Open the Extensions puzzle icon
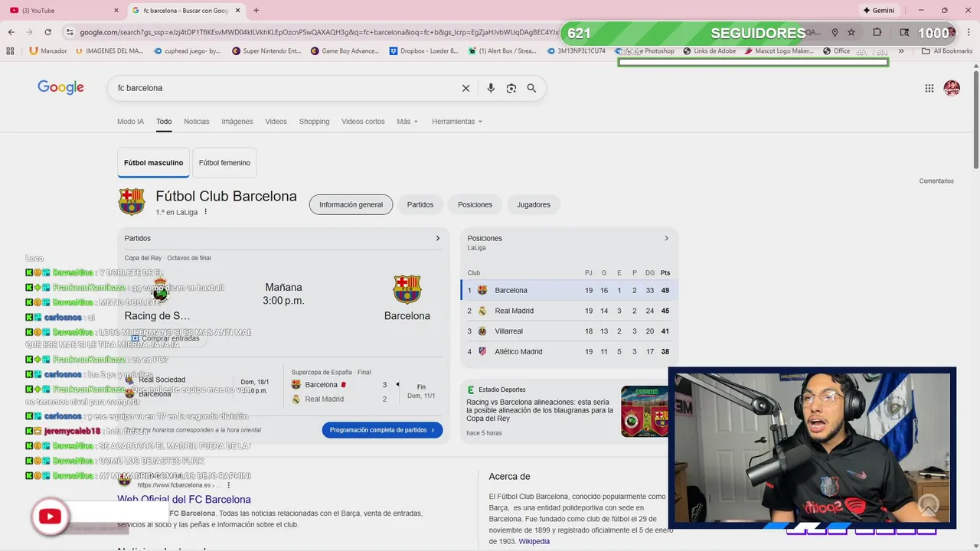 coord(877,32)
